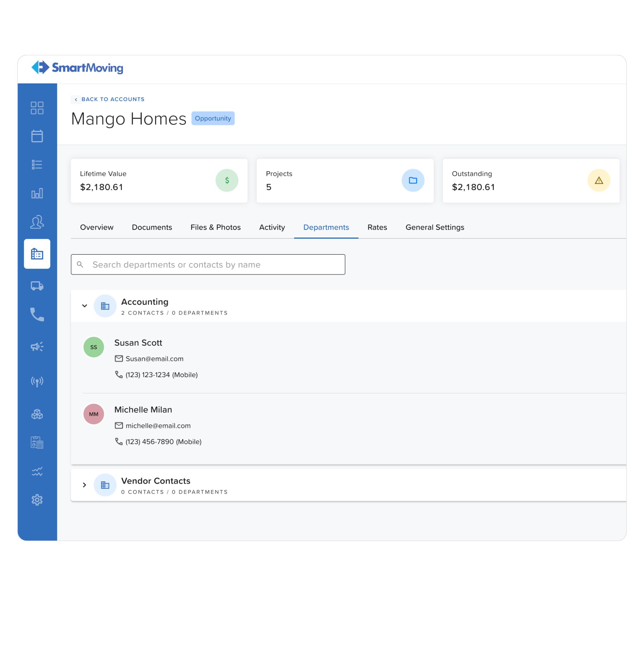The width and height of the screenshot is (644, 653).
Task: Open the customers people icon in sidebar
Action: point(37,222)
